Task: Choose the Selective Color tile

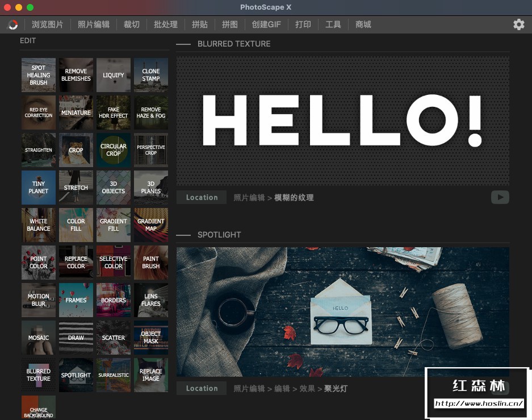Action: pos(114,263)
